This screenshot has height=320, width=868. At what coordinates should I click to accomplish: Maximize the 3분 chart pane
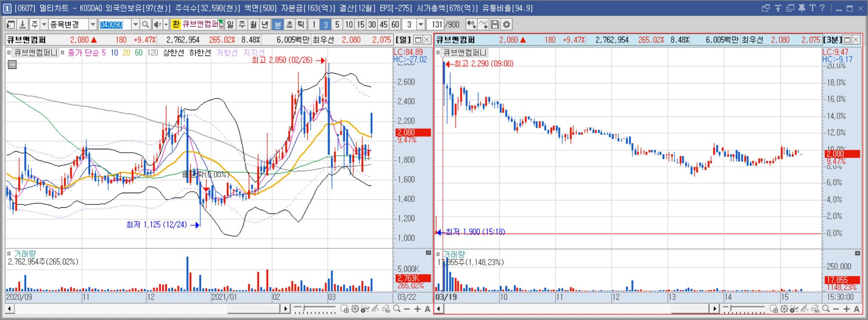coord(848,40)
